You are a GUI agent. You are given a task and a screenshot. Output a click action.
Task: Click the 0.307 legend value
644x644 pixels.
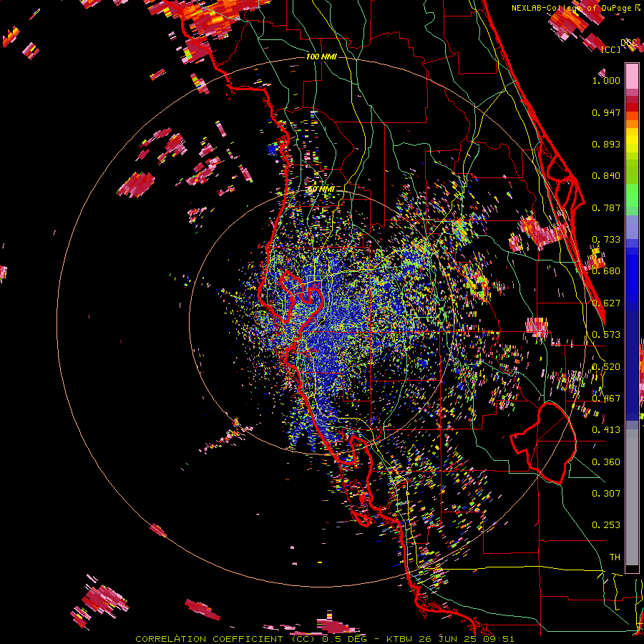click(606, 494)
